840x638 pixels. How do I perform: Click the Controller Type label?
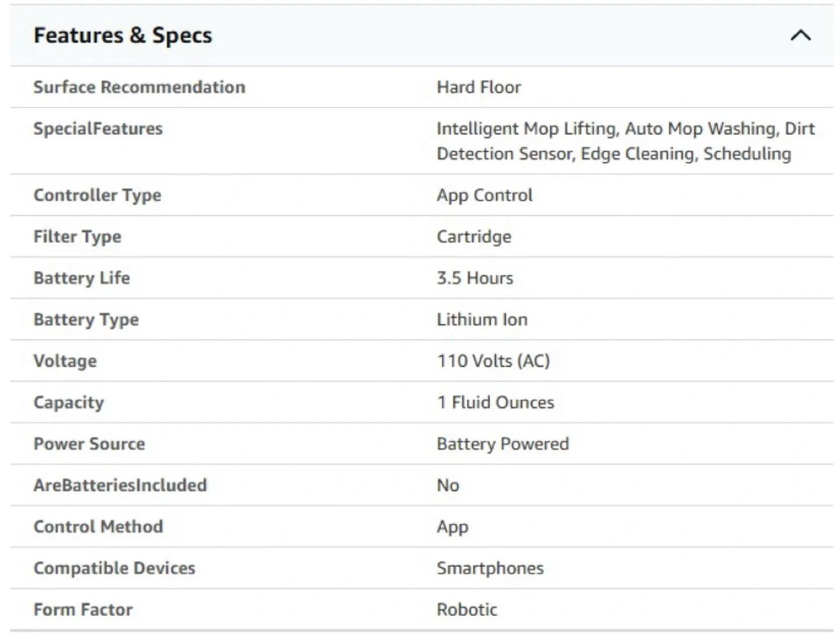(x=97, y=195)
